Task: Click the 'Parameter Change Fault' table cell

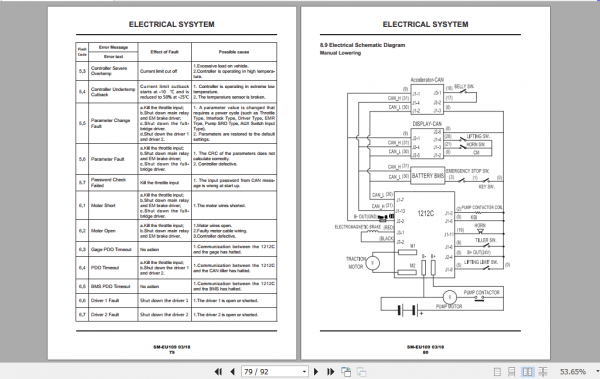Action: coord(113,123)
